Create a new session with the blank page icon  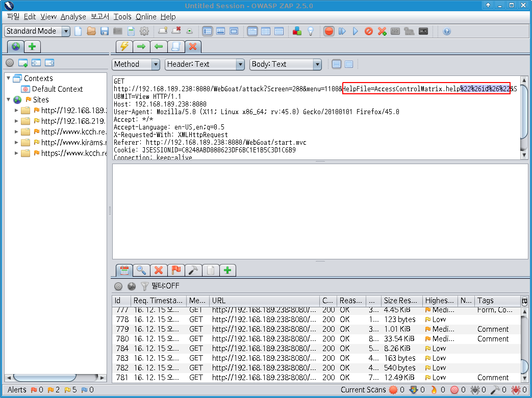click(x=78, y=31)
